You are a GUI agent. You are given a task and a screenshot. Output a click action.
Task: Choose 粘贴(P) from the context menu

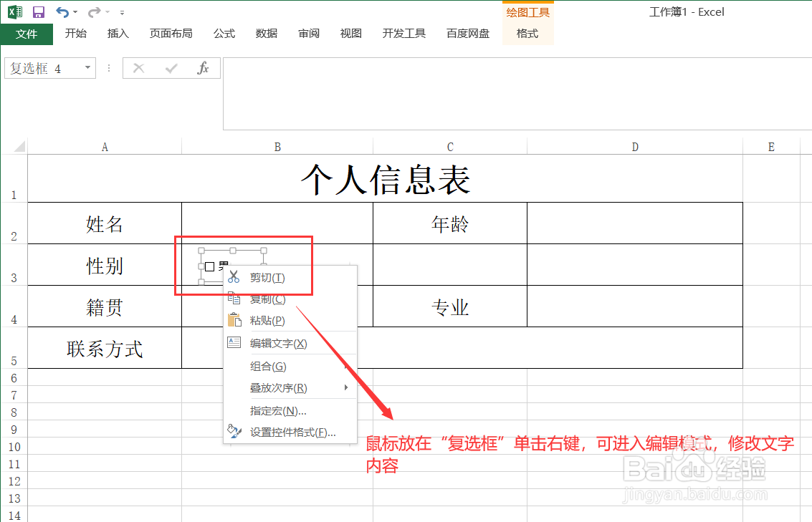coord(290,321)
